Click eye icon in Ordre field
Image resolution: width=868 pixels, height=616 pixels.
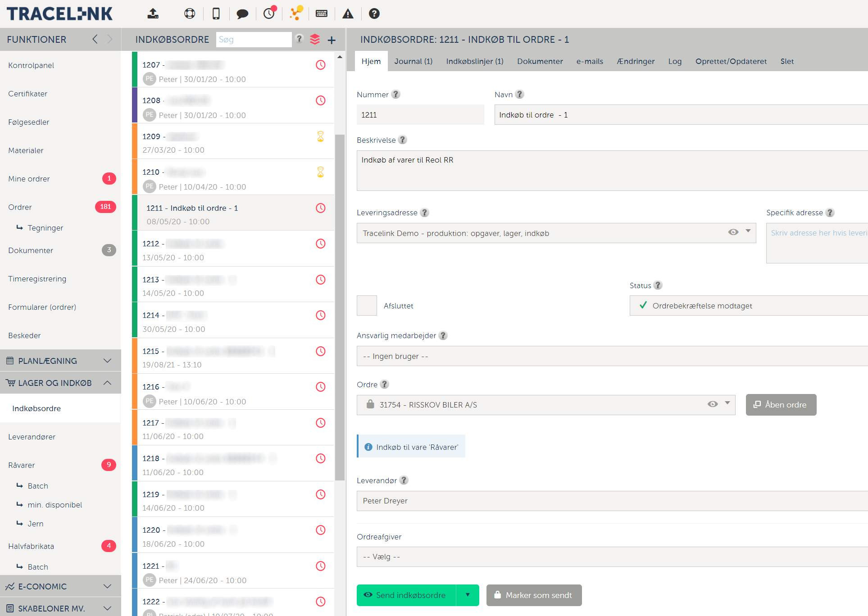click(713, 404)
